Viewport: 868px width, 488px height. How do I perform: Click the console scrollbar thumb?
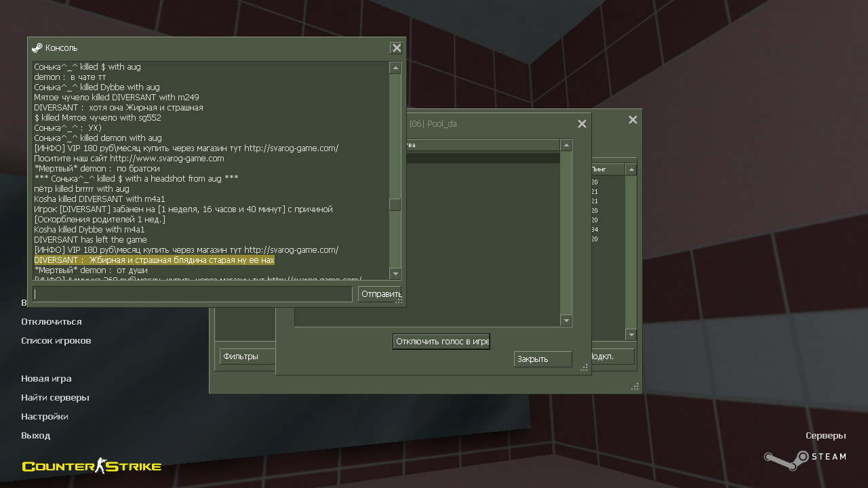click(395, 205)
